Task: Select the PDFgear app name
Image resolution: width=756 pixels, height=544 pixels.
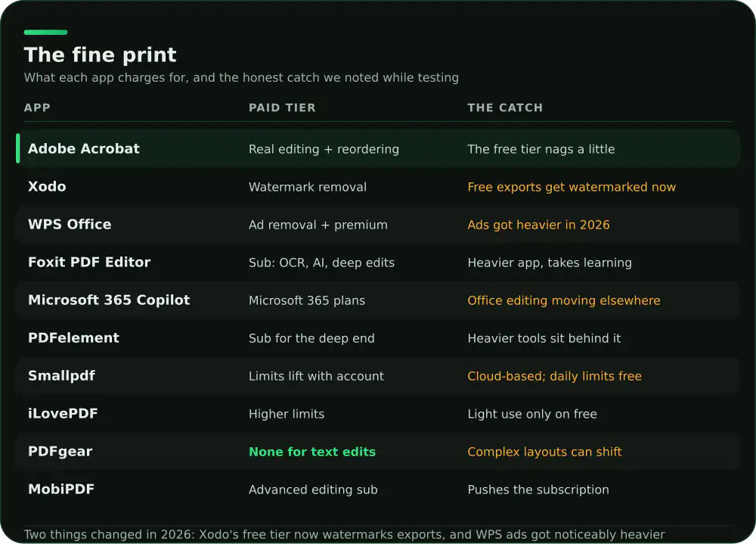Action: 60,452
